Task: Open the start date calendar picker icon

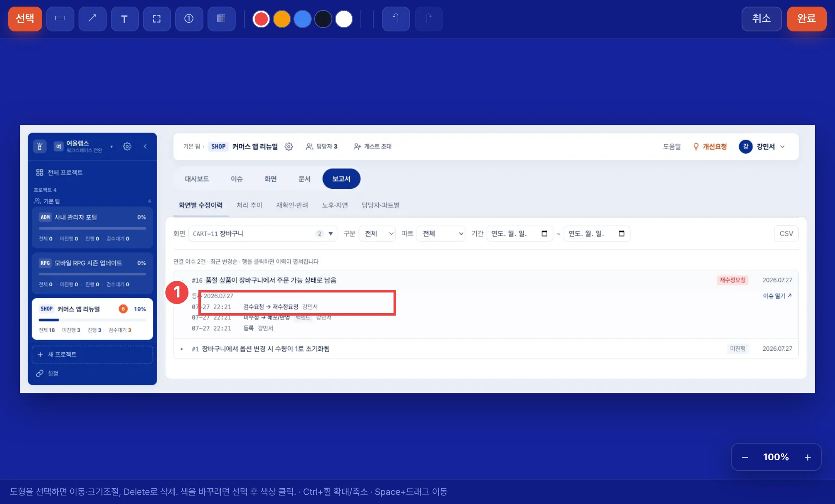Action: [x=544, y=234]
